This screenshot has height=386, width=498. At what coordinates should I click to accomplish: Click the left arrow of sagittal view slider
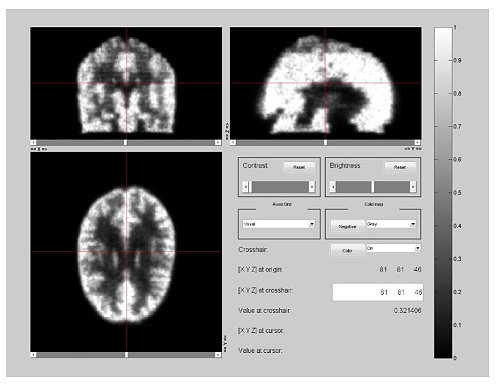pos(233,143)
